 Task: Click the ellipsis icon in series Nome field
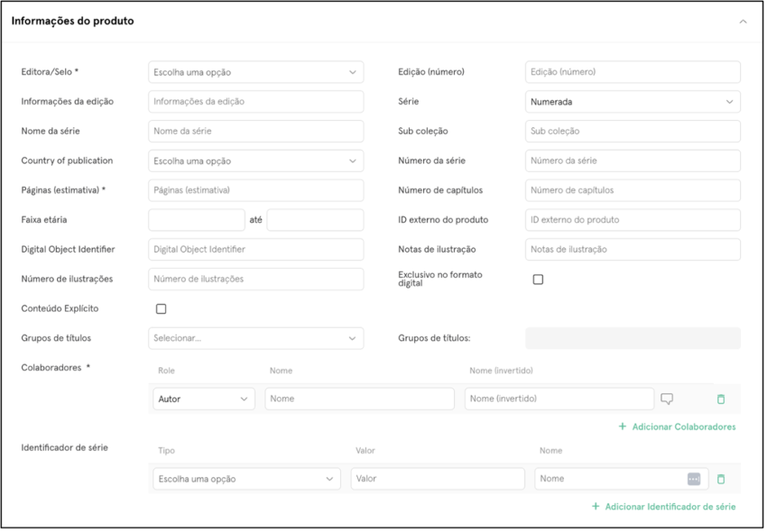694,479
